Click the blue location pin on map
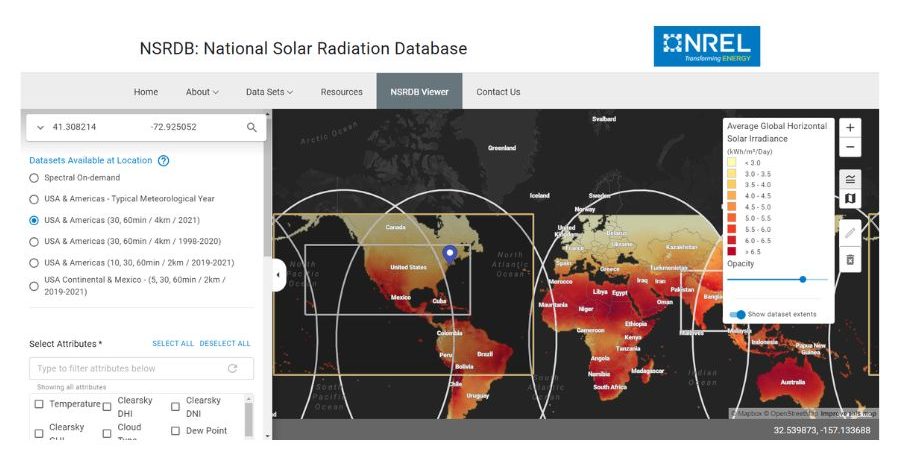 pyautogui.click(x=450, y=253)
